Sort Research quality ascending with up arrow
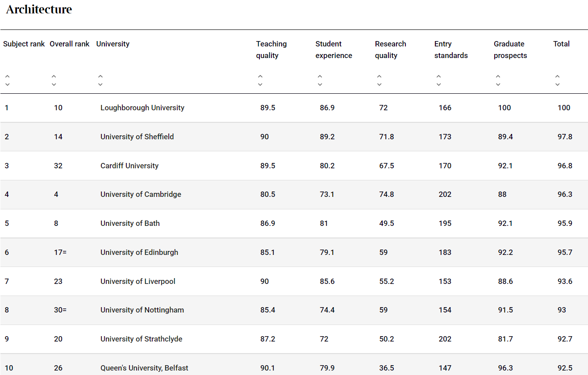This screenshot has width=588, height=375. click(x=379, y=77)
